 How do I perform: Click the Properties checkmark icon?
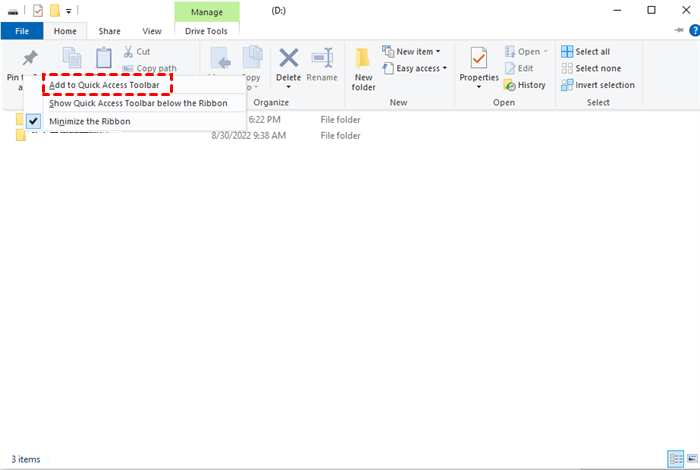479,58
